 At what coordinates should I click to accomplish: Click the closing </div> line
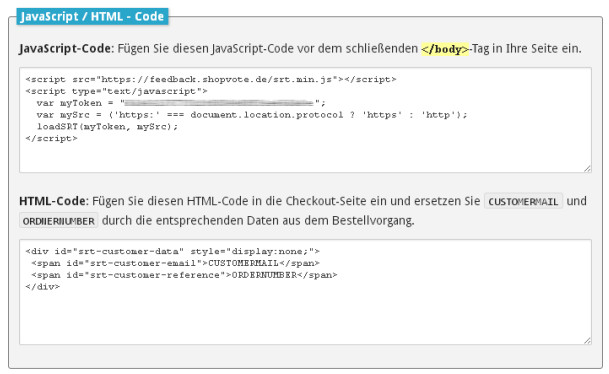pyautogui.click(x=43, y=287)
